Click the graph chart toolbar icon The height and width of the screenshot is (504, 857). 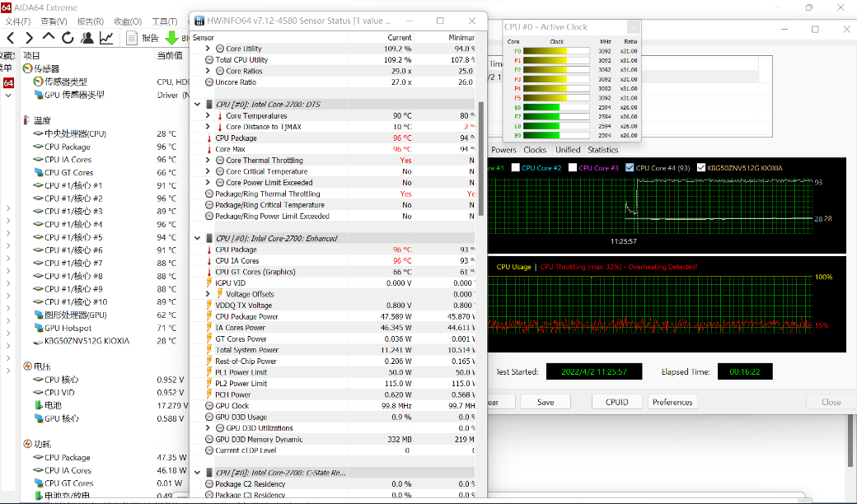106,38
